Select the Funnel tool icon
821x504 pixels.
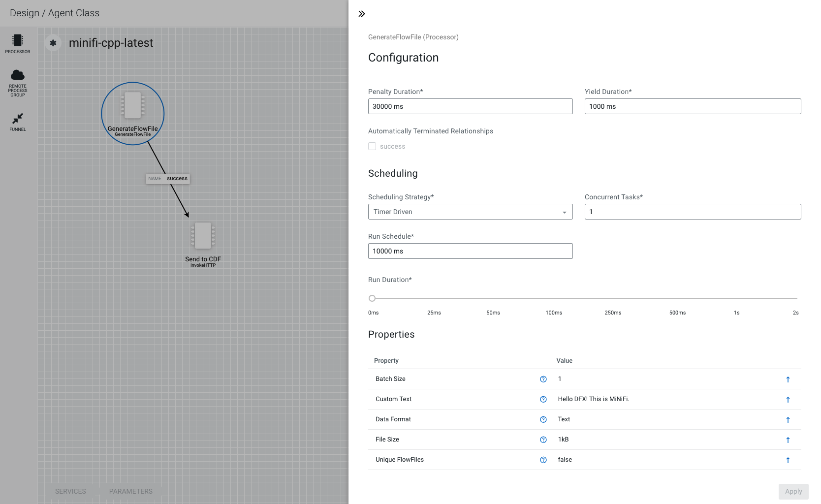tap(18, 119)
